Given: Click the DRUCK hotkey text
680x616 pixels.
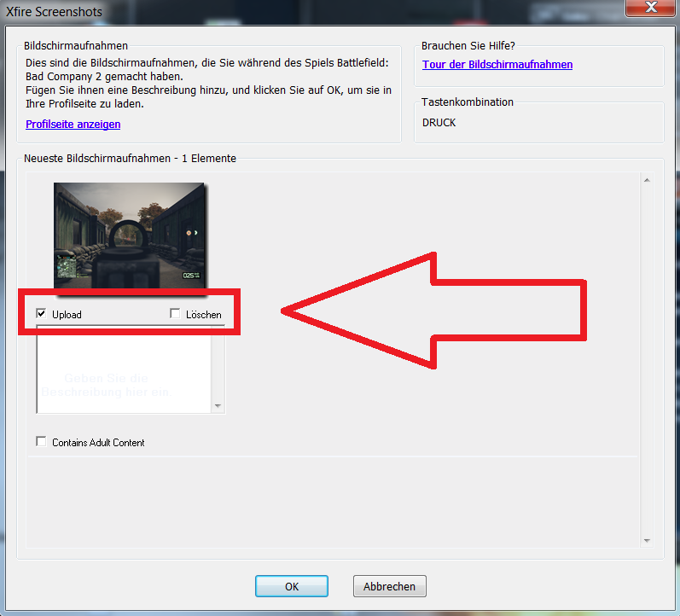Looking at the screenshot, I should pos(439,123).
